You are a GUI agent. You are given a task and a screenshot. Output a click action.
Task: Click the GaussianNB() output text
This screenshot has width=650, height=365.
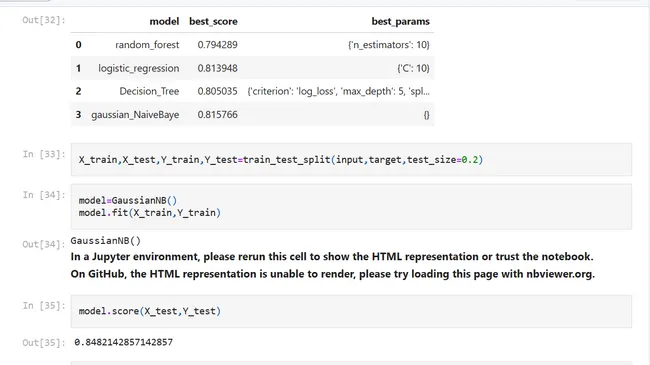[x=106, y=241]
